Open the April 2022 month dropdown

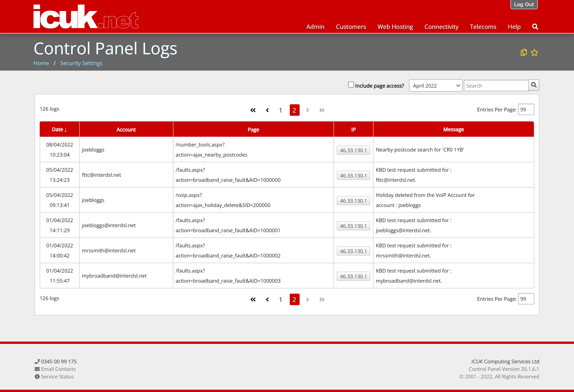436,86
